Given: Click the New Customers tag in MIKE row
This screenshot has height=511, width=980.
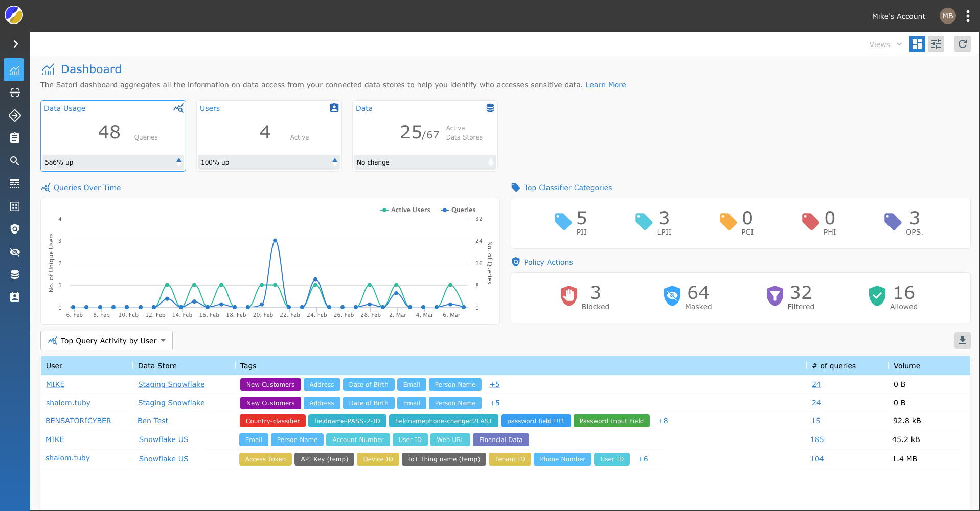Looking at the screenshot, I should [x=270, y=385].
